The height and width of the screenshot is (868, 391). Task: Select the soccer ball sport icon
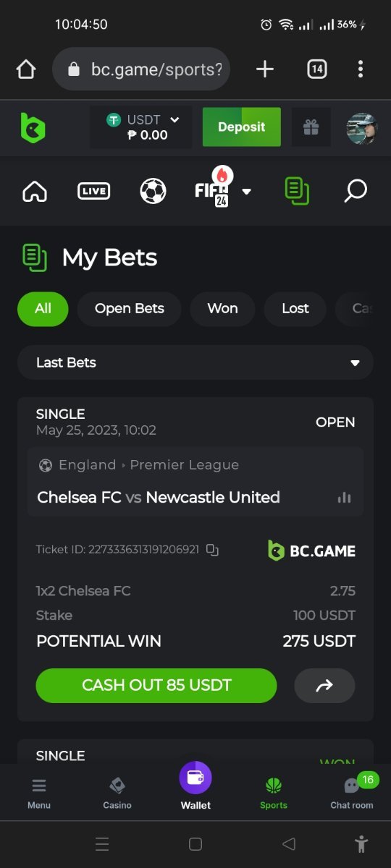coord(153,191)
